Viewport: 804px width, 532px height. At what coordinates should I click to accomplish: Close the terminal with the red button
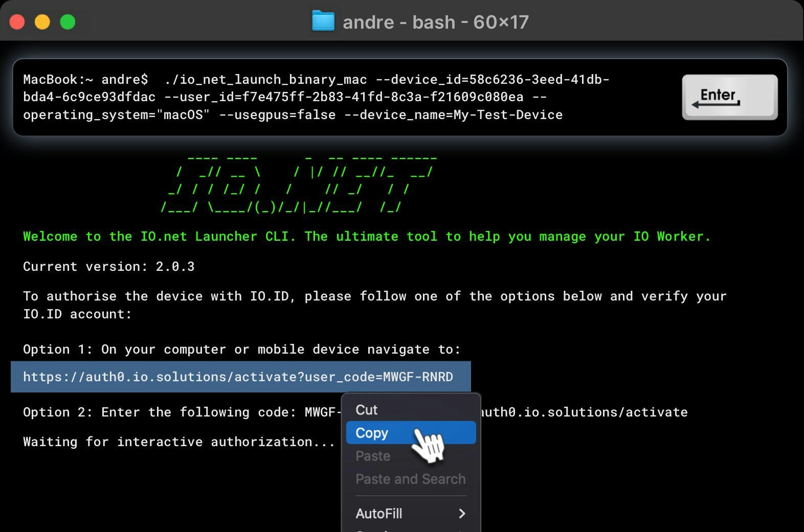click(x=17, y=22)
